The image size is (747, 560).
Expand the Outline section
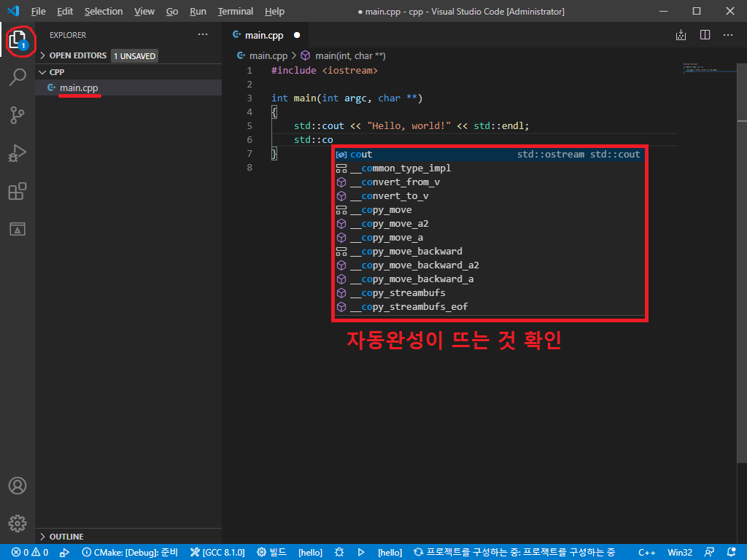[x=66, y=537]
